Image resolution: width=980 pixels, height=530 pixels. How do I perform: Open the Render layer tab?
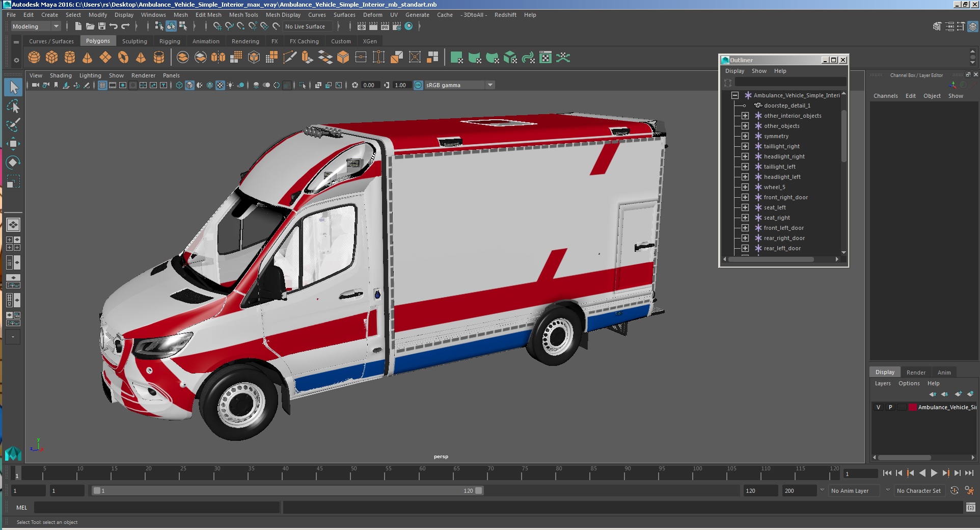(x=916, y=372)
